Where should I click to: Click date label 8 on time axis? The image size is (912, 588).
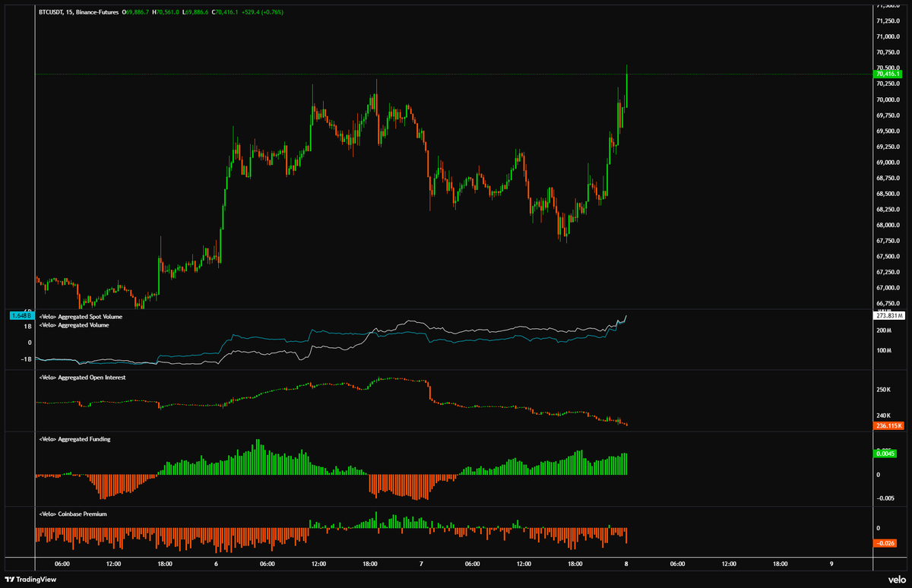[x=626, y=564]
